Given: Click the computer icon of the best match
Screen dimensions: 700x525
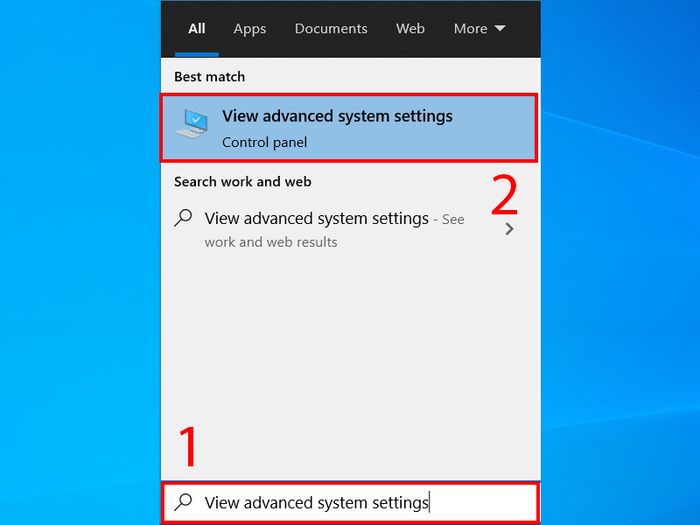Looking at the screenshot, I should (192, 123).
